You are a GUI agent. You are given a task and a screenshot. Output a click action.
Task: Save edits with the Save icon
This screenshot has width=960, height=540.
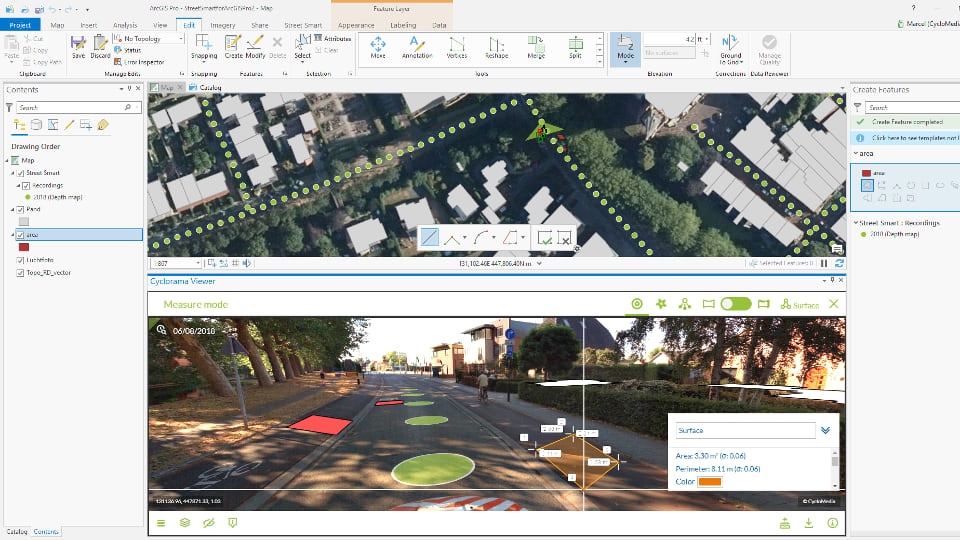[x=78, y=47]
